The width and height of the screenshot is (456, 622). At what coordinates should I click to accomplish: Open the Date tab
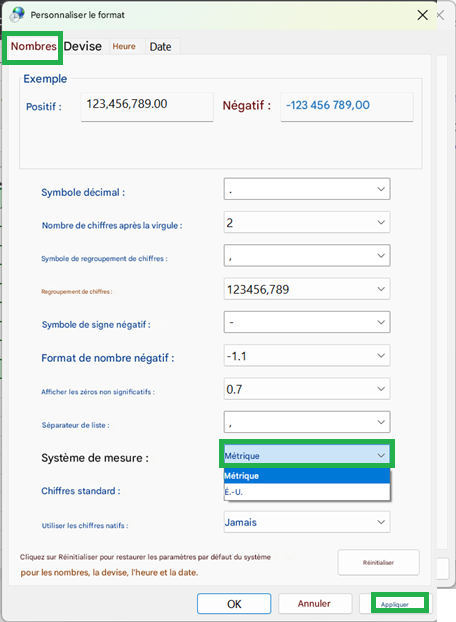[x=161, y=47]
